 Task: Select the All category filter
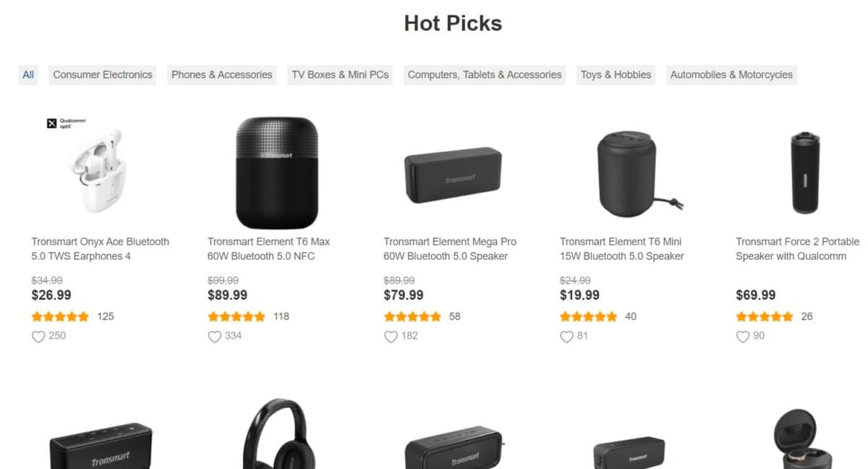(x=28, y=75)
